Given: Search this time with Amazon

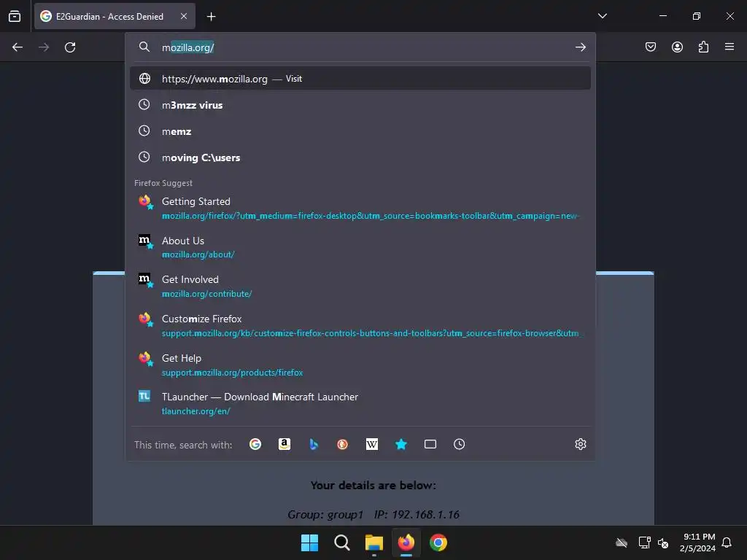Looking at the screenshot, I should tap(285, 444).
